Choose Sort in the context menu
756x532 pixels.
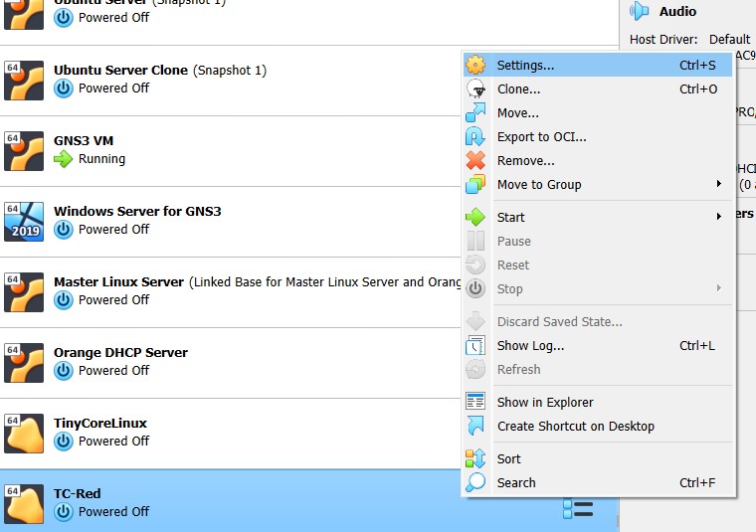click(x=598, y=458)
